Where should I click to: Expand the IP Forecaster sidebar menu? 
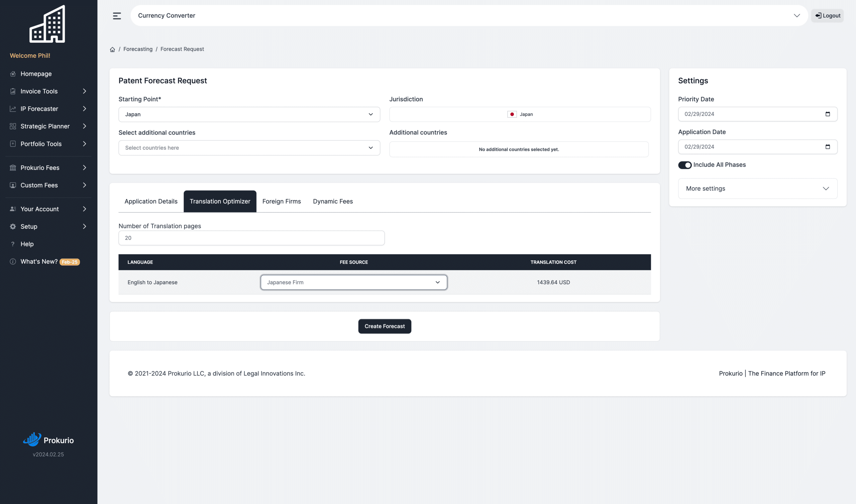point(48,109)
